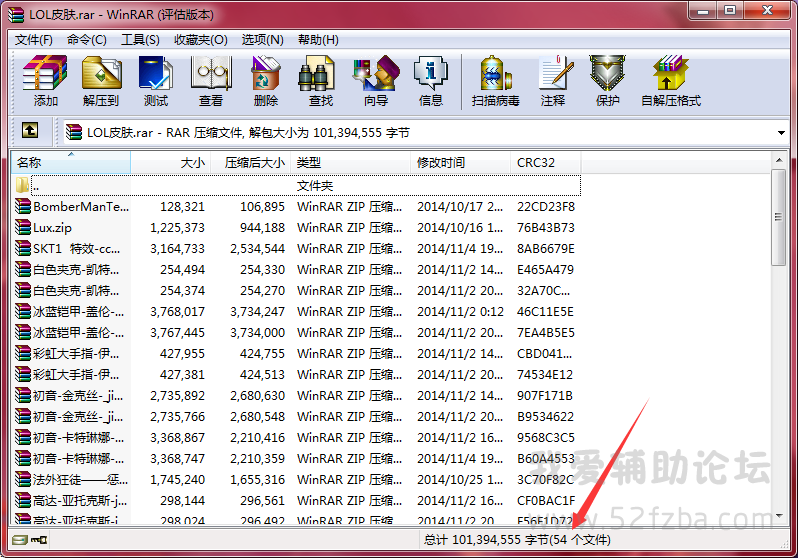
Task: Open the 查看 (View) tool
Action: 211,81
